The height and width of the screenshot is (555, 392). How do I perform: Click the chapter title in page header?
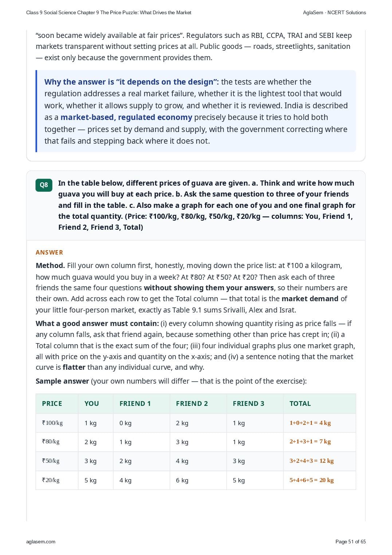109,12
